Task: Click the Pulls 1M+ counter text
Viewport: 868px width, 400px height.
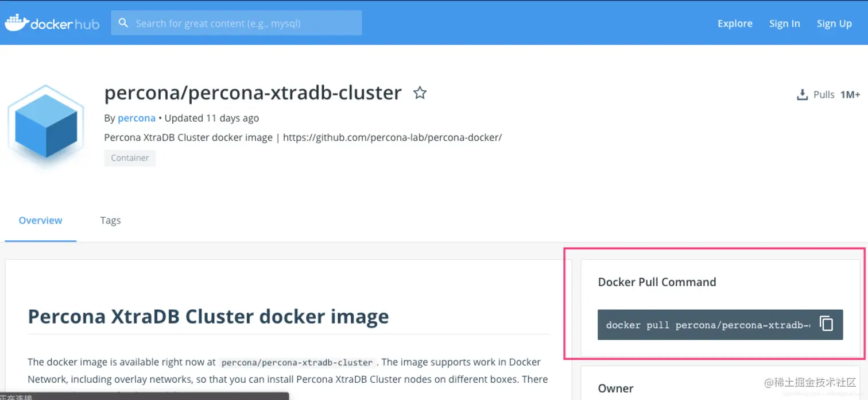Action: pyautogui.click(x=836, y=94)
